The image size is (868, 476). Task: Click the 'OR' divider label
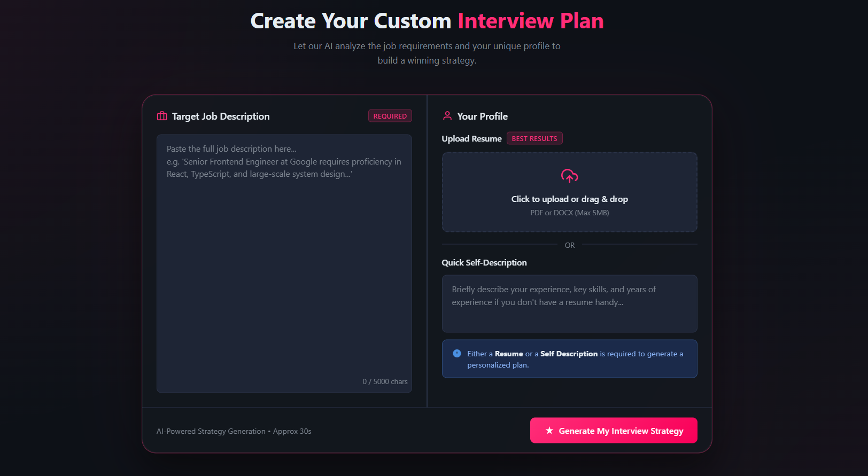(x=570, y=245)
